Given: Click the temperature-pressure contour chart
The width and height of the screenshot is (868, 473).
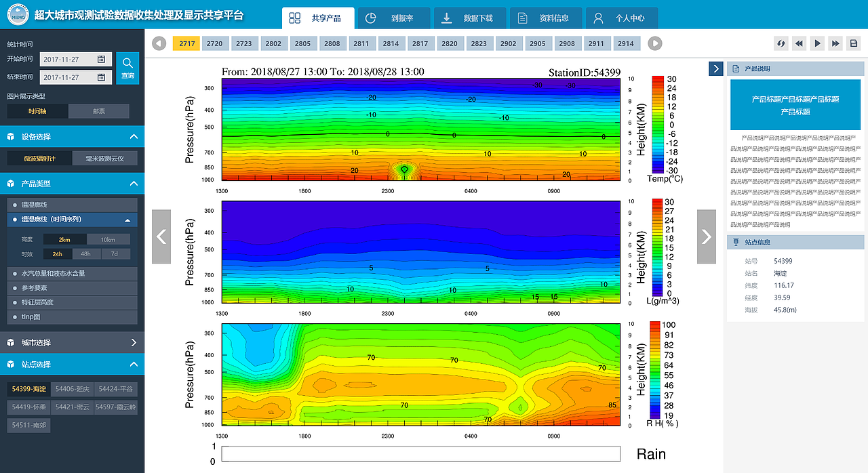Looking at the screenshot, I should coord(421,129).
